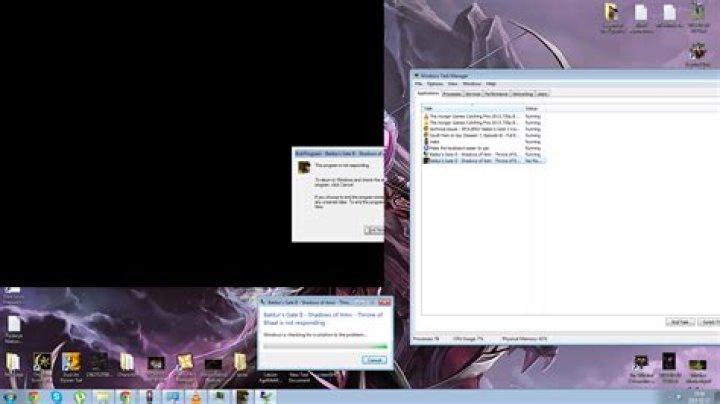Close the Baldur's Gate not responding dialog
This screenshot has width=720, height=404.
pyautogui.click(x=384, y=302)
